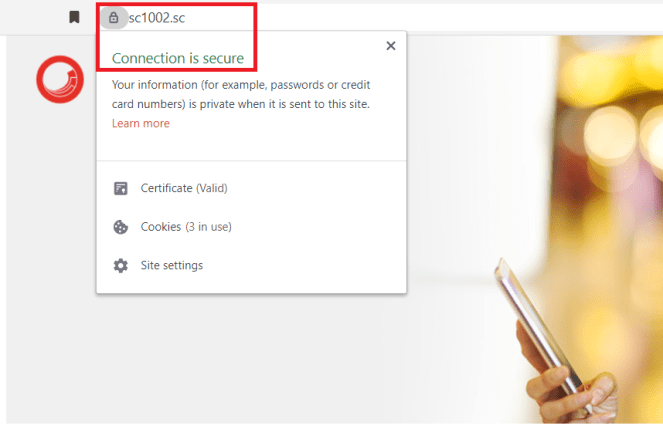Click the certificate icon

tap(121, 188)
